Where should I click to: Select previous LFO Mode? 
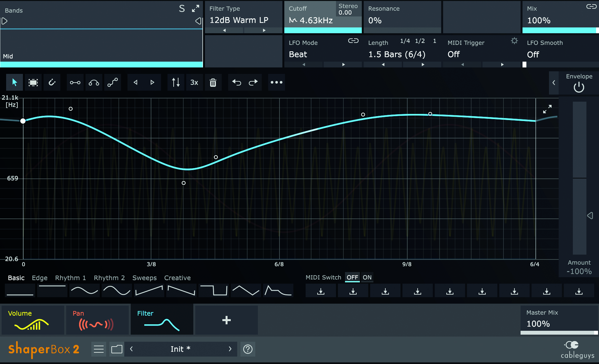304,65
